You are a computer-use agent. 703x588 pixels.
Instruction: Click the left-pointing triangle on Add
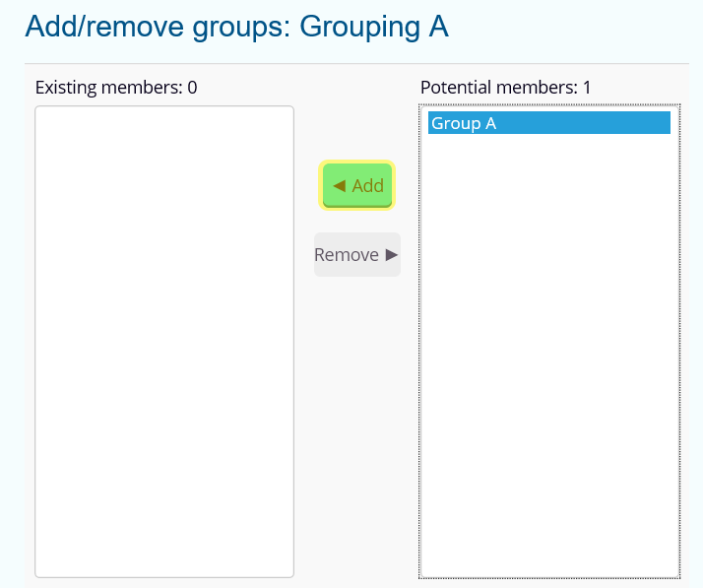coord(339,185)
